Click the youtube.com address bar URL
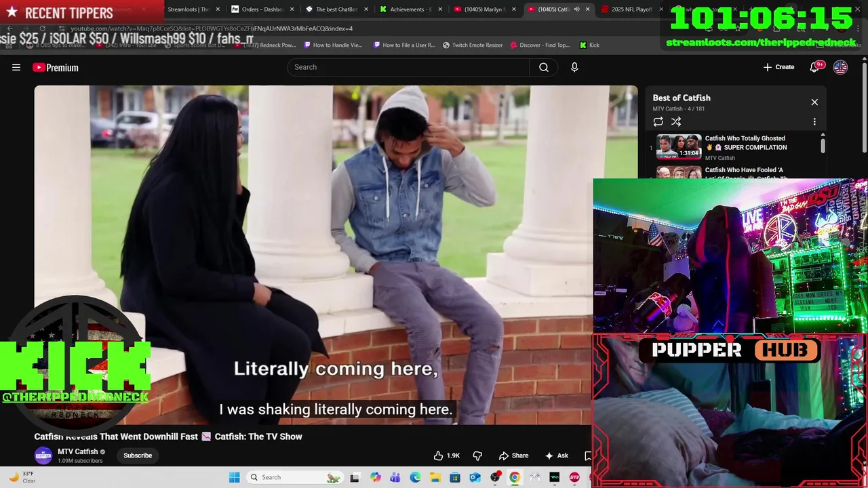Viewport: 868px width, 488px height. click(212, 28)
